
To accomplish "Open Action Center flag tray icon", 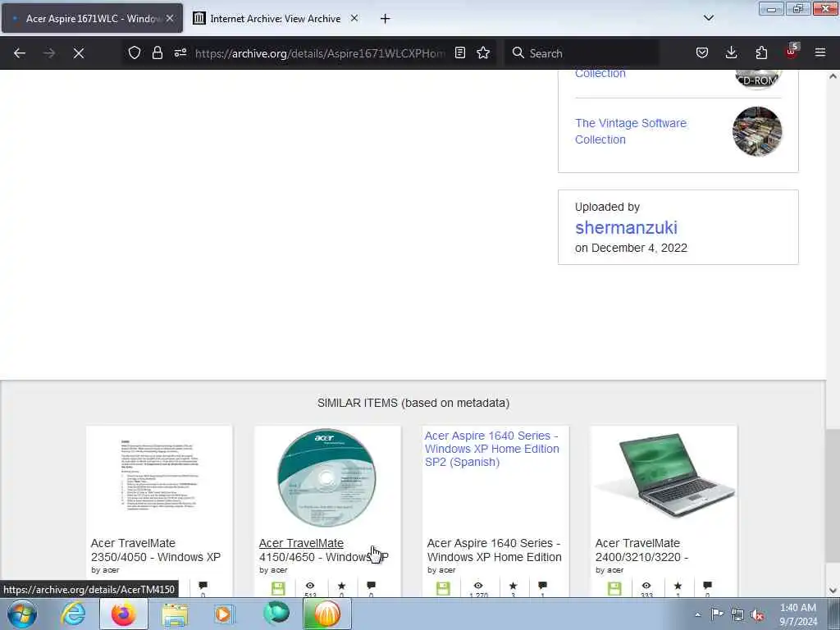I will coord(717,614).
